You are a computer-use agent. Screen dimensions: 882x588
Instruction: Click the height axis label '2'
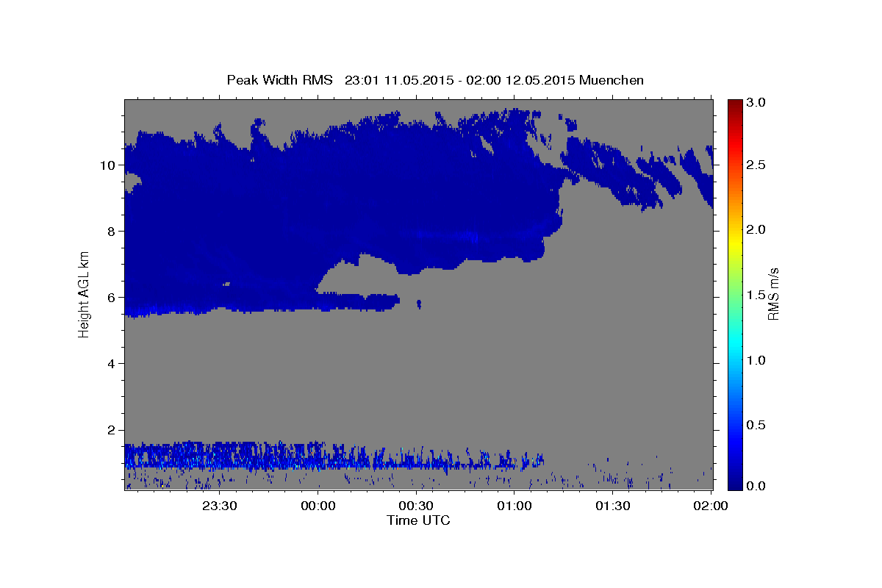tap(112, 430)
